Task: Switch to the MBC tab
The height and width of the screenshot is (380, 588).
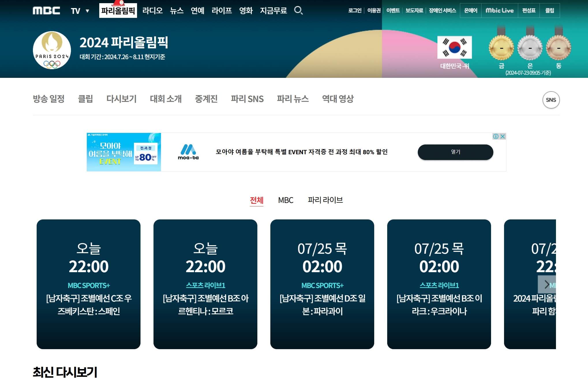Action: [285, 200]
